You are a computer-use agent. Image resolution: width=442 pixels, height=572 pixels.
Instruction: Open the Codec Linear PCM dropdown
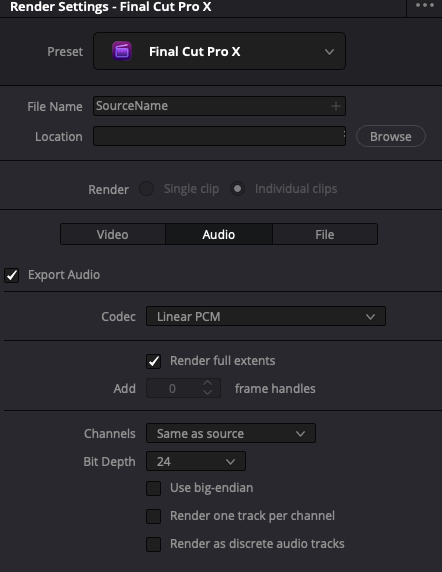pyautogui.click(x=266, y=316)
